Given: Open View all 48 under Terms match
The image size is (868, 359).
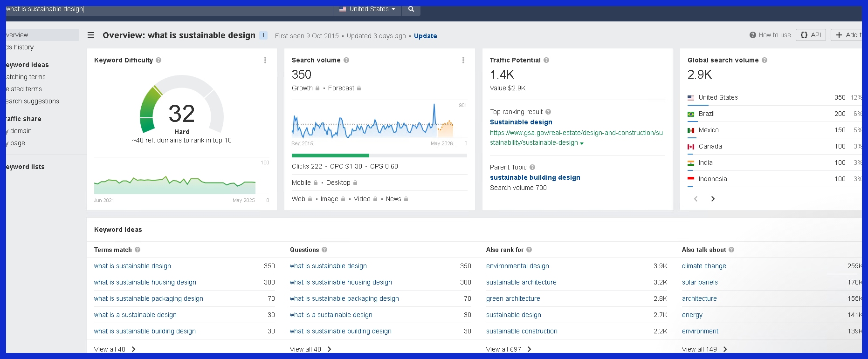Looking at the screenshot, I should click(x=115, y=349).
